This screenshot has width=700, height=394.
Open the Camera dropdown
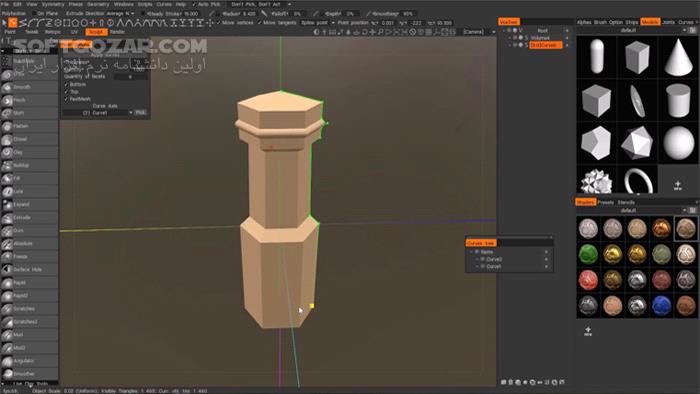[x=479, y=32]
